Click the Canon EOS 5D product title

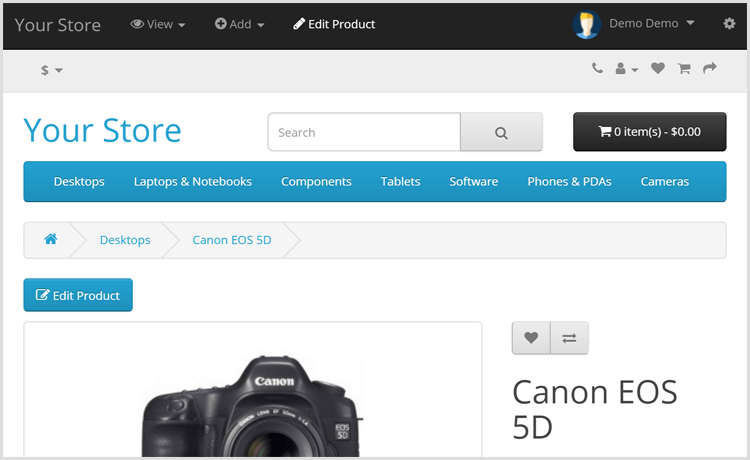[595, 409]
